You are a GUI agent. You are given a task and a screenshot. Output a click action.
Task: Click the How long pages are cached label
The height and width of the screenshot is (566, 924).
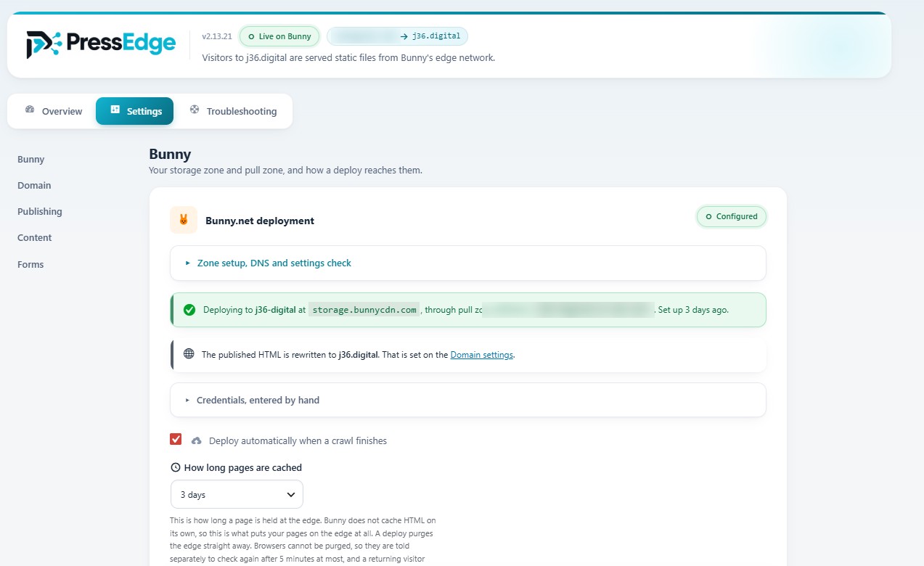[243, 467]
